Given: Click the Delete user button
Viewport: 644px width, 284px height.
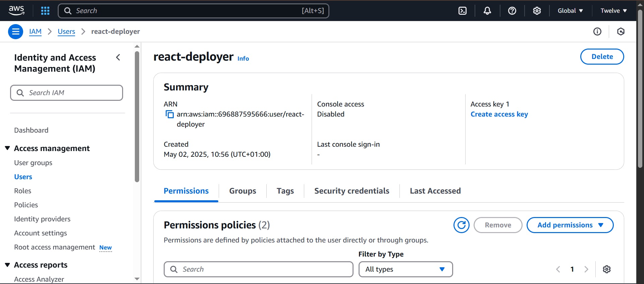Looking at the screenshot, I should [602, 57].
